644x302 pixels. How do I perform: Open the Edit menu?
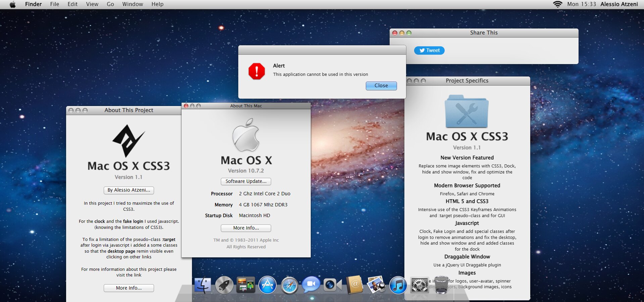[x=72, y=4]
